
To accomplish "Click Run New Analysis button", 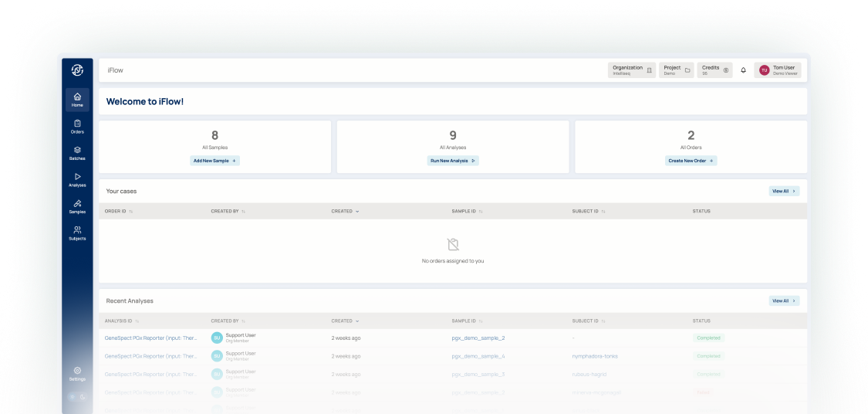I will click(453, 161).
